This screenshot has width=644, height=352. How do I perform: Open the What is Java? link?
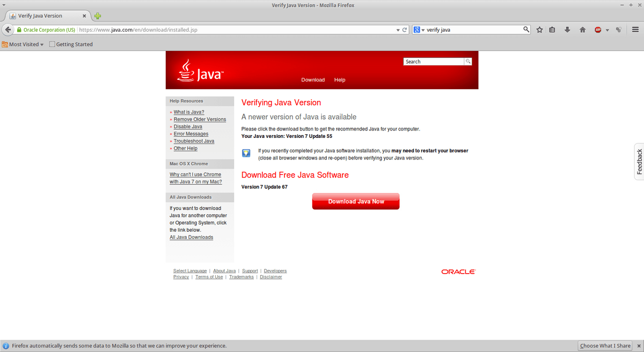click(189, 112)
